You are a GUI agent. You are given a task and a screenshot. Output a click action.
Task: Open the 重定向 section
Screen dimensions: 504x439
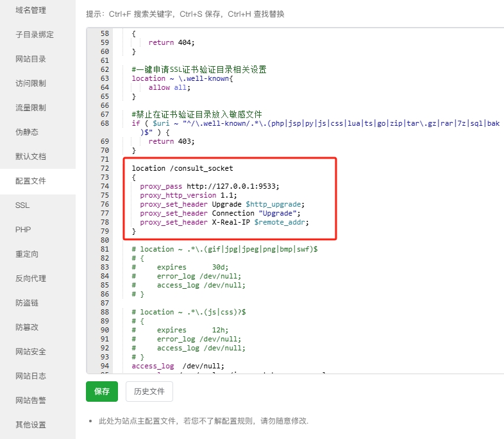(x=27, y=254)
